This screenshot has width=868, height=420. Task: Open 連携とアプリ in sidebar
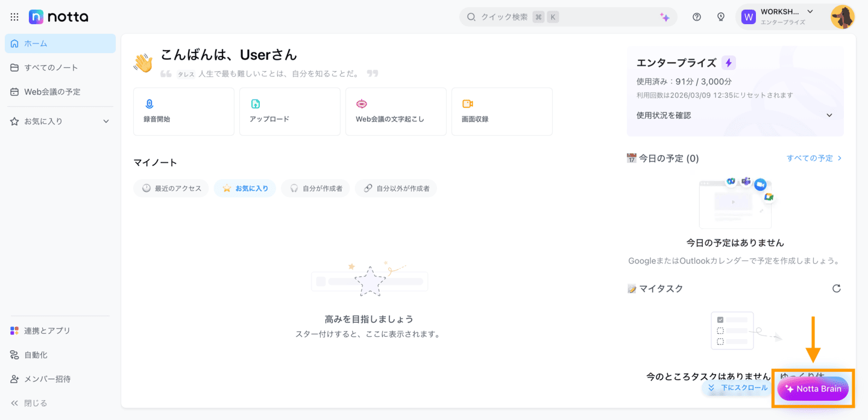pyautogui.click(x=60, y=331)
